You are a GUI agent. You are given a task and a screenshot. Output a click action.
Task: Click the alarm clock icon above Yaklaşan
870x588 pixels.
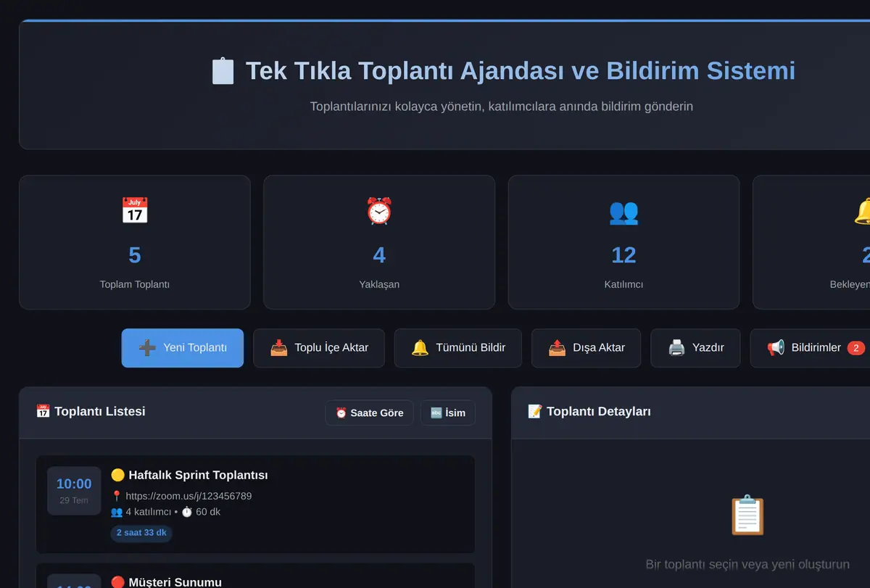tap(379, 211)
